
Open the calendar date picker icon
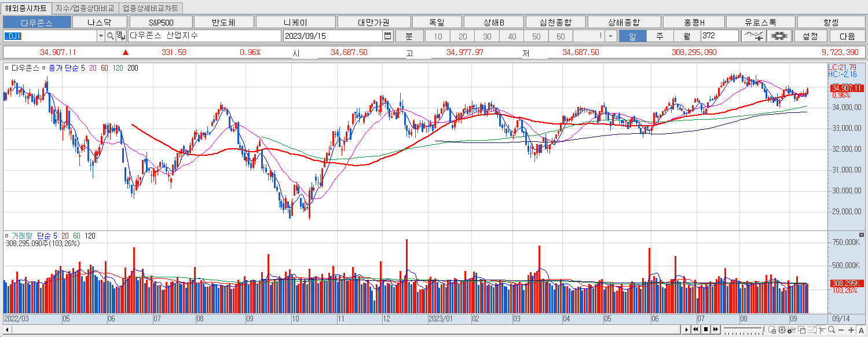click(387, 36)
